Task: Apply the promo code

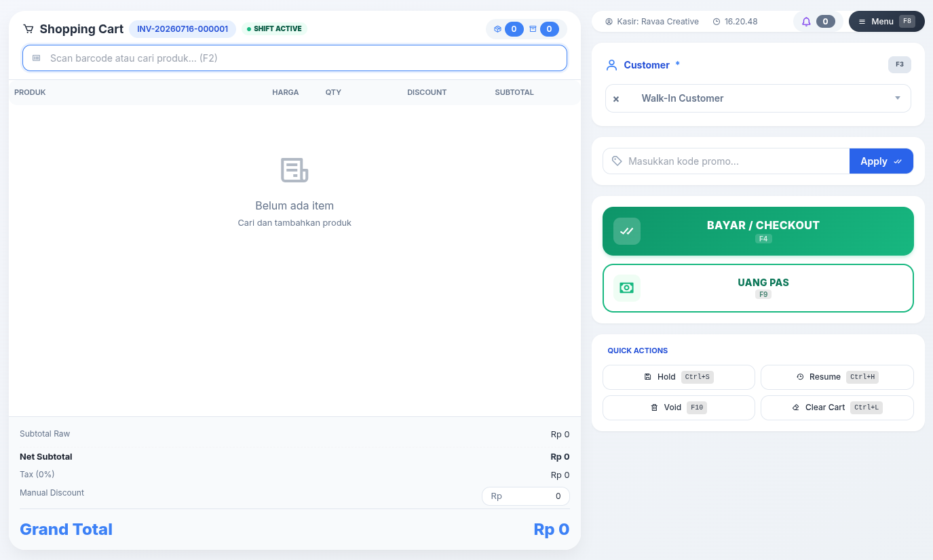Action: click(x=881, y=161)
